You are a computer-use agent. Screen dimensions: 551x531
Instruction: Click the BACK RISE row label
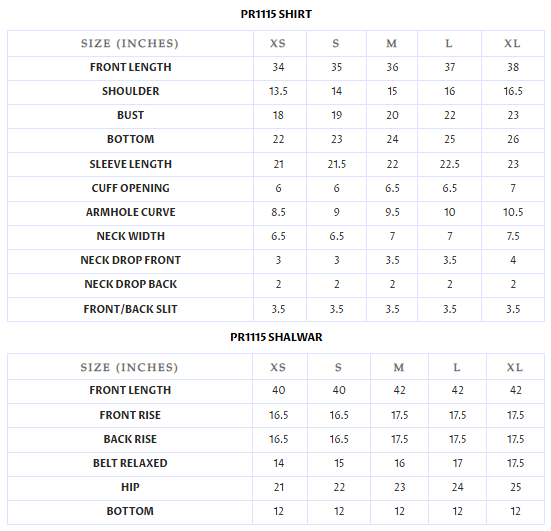pyautogui.click(x=130, y=439)
